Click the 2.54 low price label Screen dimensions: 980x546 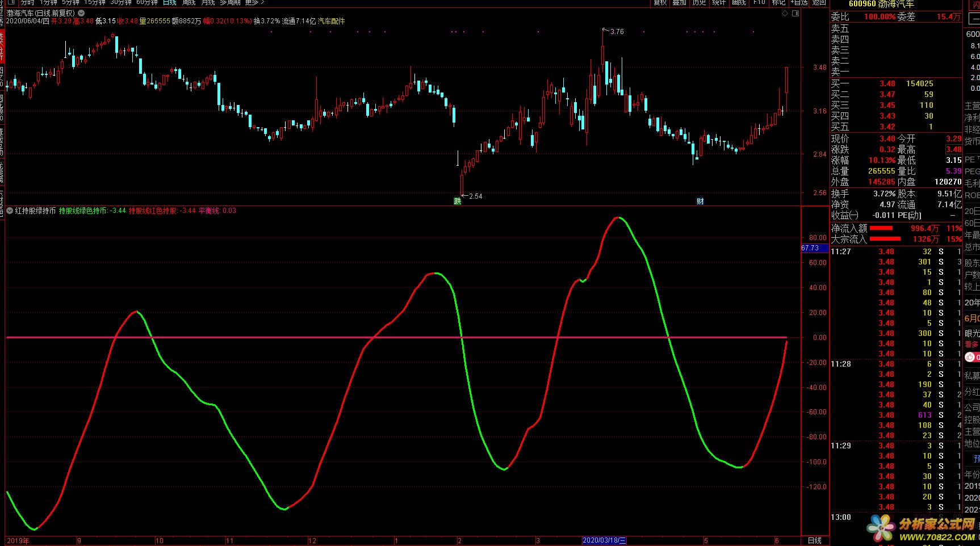point(475,196)
